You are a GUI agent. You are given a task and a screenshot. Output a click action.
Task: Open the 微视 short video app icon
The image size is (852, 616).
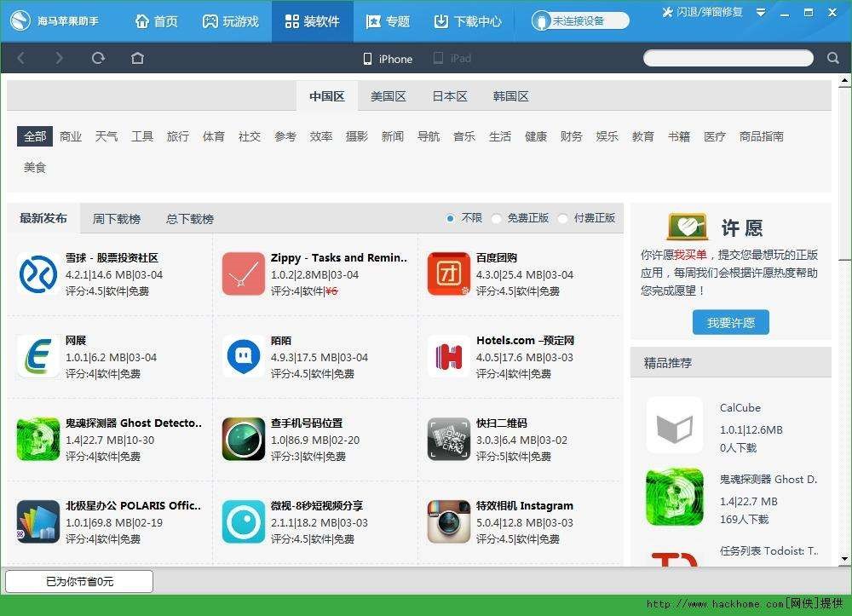[244, 521]
